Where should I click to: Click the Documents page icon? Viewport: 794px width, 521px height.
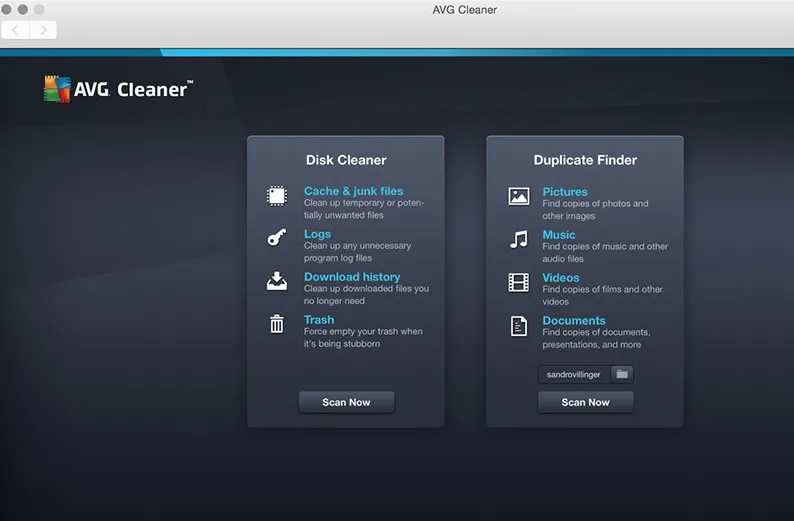(519, 326)
